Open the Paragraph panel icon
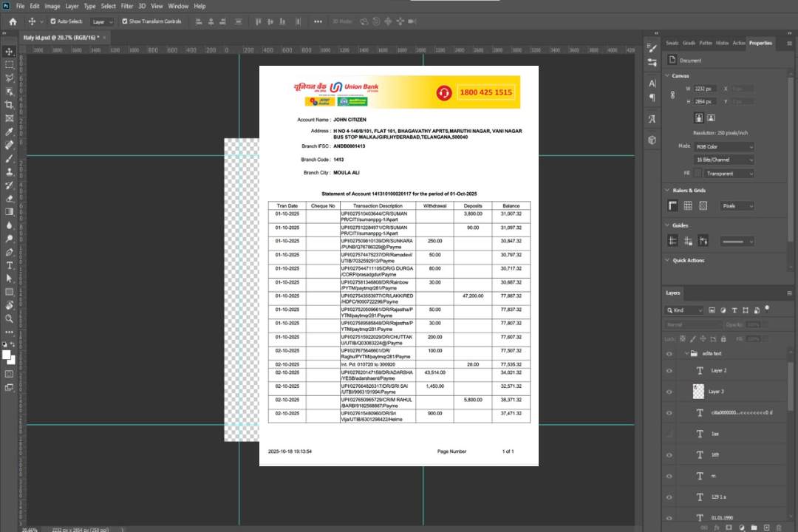798x532 pixels. pos(652,98)
